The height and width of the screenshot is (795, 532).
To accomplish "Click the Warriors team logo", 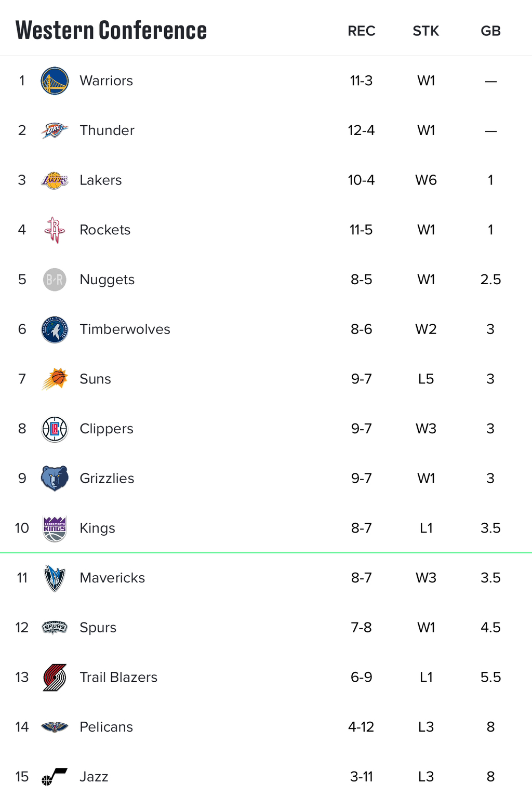I will 55,81.
